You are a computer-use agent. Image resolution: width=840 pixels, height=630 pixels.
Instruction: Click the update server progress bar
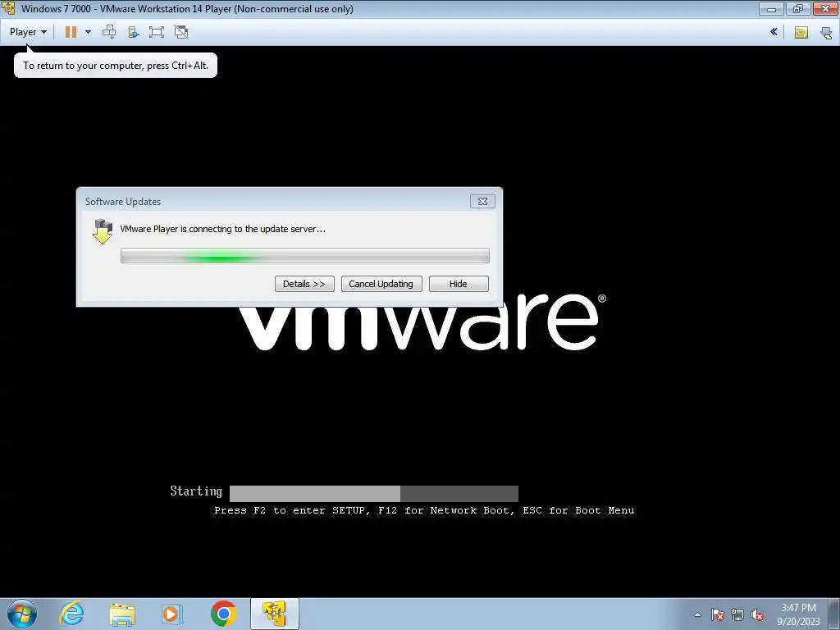[x=305, y=256]
